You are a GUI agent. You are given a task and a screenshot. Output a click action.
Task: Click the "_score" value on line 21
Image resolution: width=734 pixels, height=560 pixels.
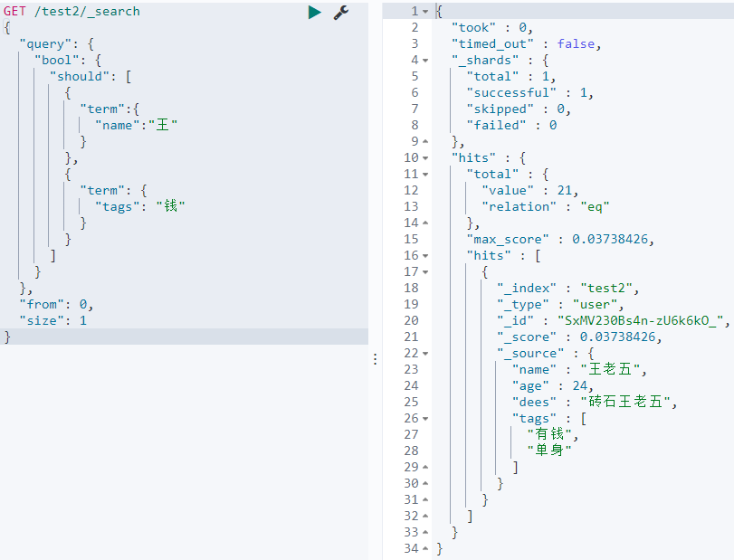pyautogui.click(x=617, y=337)
